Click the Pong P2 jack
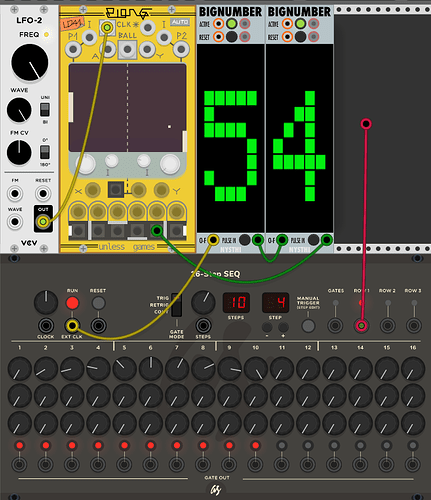 (181, 50)
